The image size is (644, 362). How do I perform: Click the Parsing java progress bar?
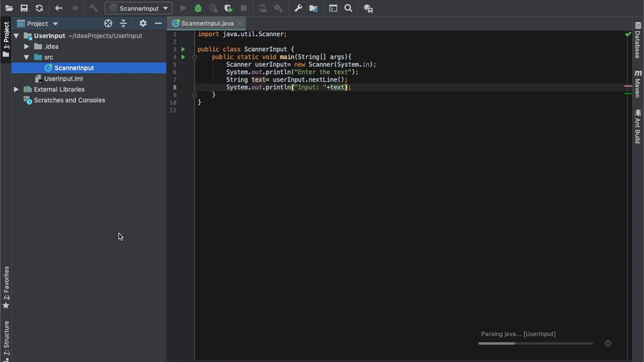(x=535, y=343)
